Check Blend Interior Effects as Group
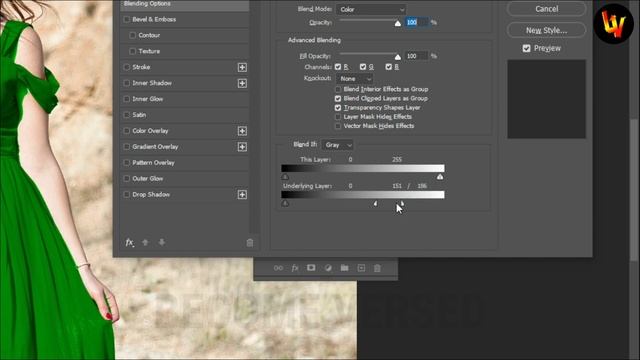640x360 pixels. (338, 89)
